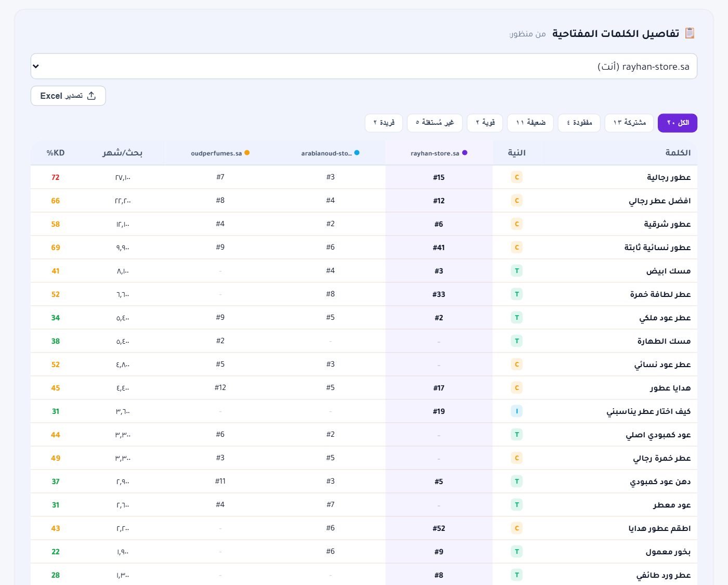Click the arabianoud-sto… column header
This screenshot has height=585, width=728.
pyautogui.click(x=330, y=153)
